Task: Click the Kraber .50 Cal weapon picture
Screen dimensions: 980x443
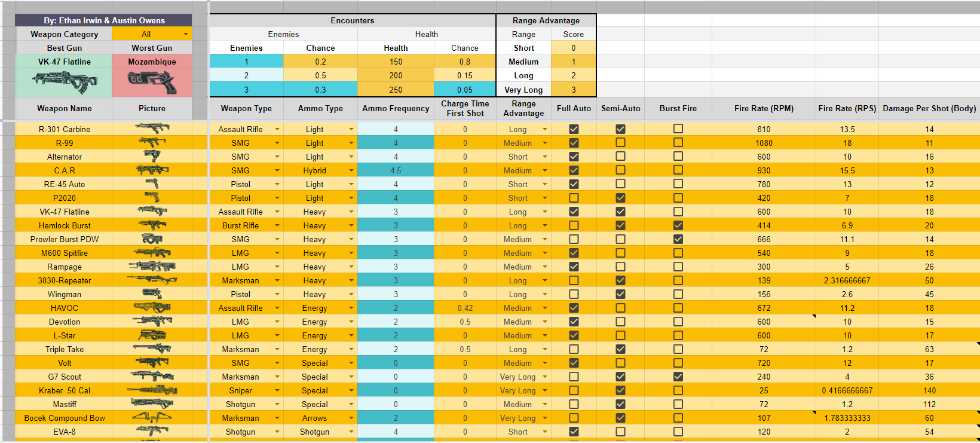Action: point(152,389)
